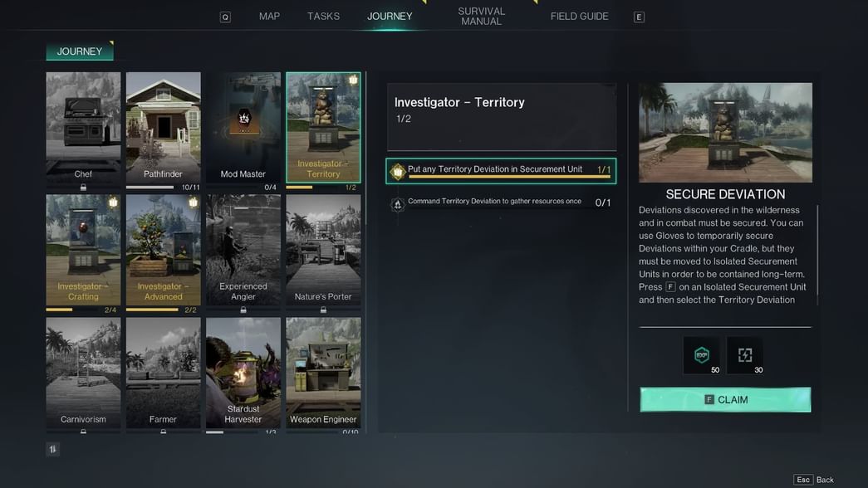Screen dimensions: 868x488
Task: Open the Survival Manual tab
Action: 481,17
